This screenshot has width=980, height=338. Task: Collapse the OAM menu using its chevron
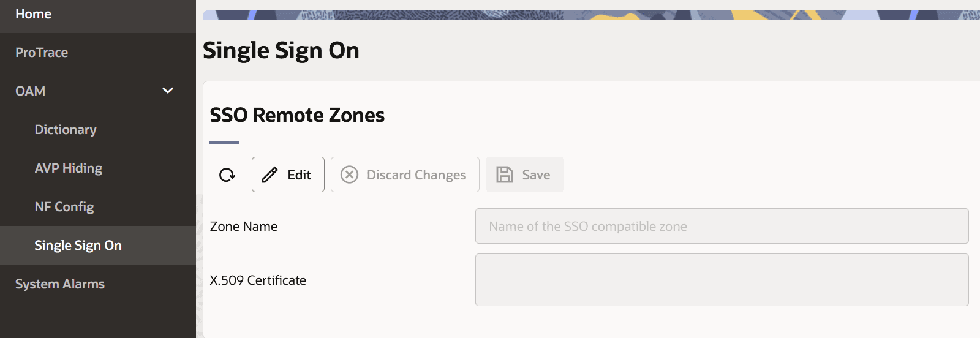click(168, 91)
